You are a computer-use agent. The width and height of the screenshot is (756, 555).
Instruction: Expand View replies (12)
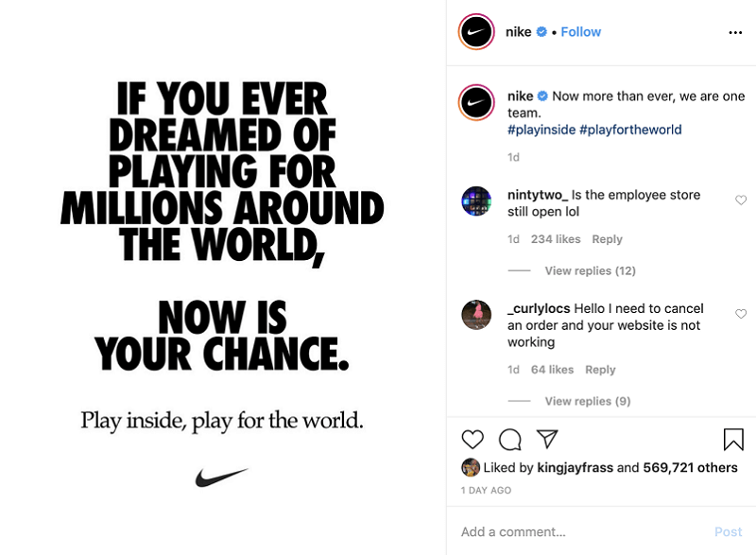(590, 271)
